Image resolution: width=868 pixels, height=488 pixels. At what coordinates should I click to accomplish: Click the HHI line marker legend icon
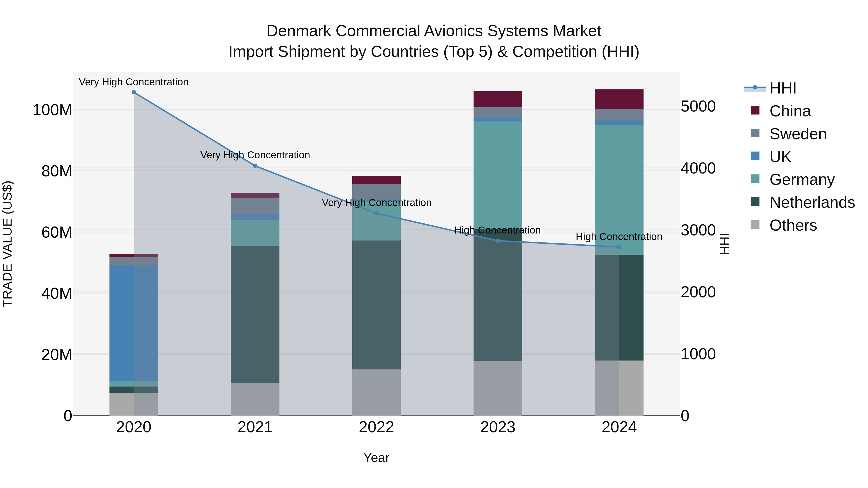click(x=755, y=88)
